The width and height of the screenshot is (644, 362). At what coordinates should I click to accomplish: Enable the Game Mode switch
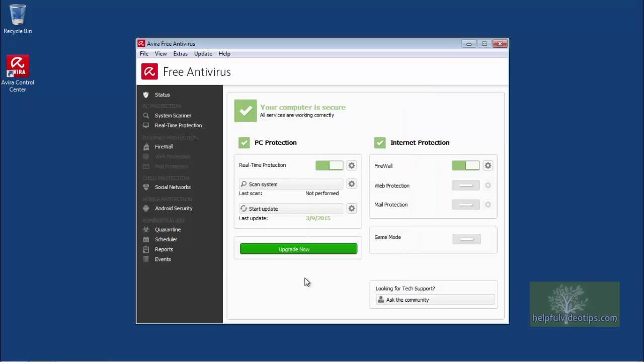coord(466,239)
